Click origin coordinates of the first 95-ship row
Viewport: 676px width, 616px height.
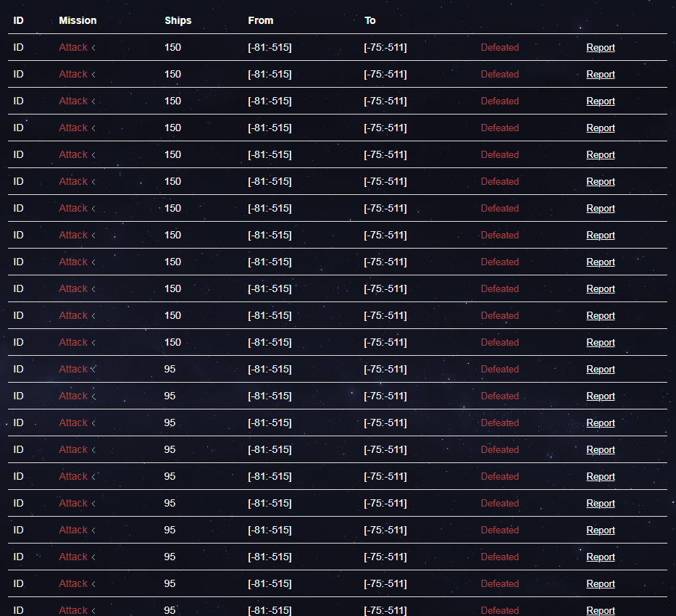coord(270,370)
